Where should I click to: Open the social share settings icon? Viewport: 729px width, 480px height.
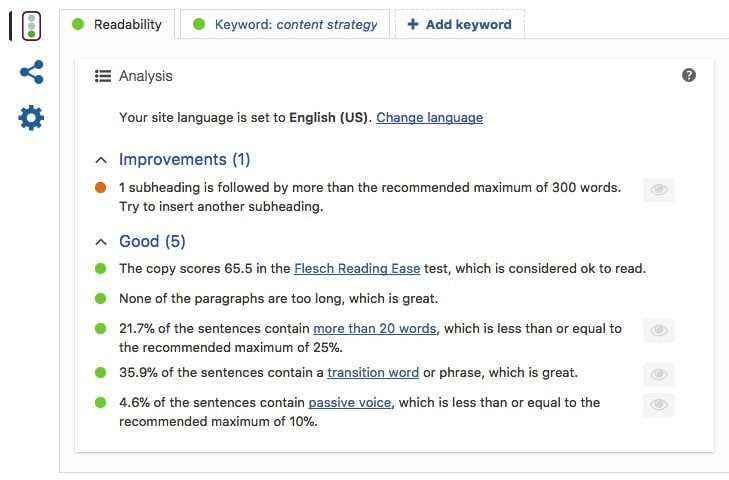click(32, 72)
